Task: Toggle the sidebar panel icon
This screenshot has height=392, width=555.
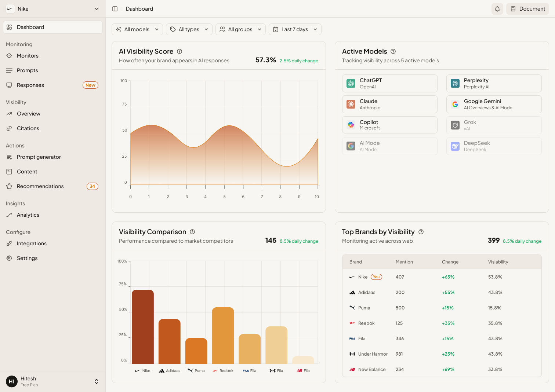Action: click(115, 9)
